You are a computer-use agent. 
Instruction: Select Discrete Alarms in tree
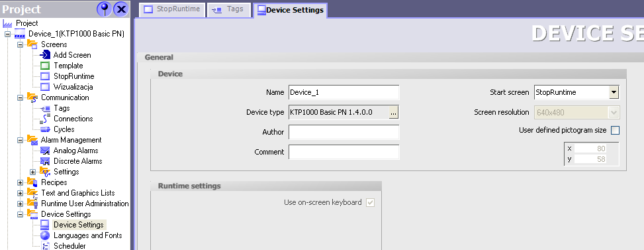77,161
